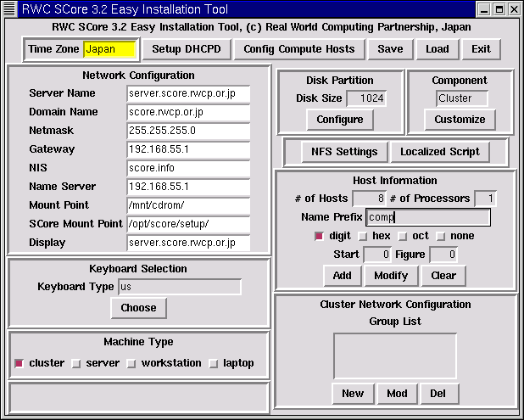Click the Name Prefix field
The height and width of the screenshot is (420, 524).
click(x=428, y=217)
